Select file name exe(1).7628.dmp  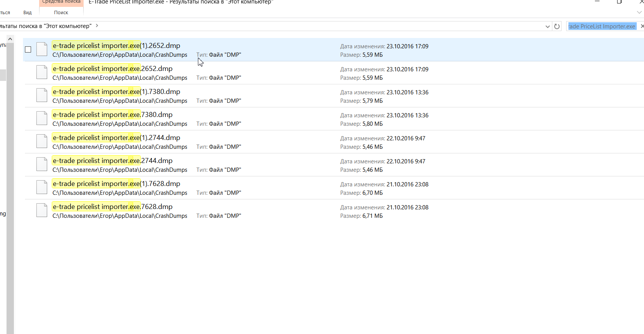116,184
